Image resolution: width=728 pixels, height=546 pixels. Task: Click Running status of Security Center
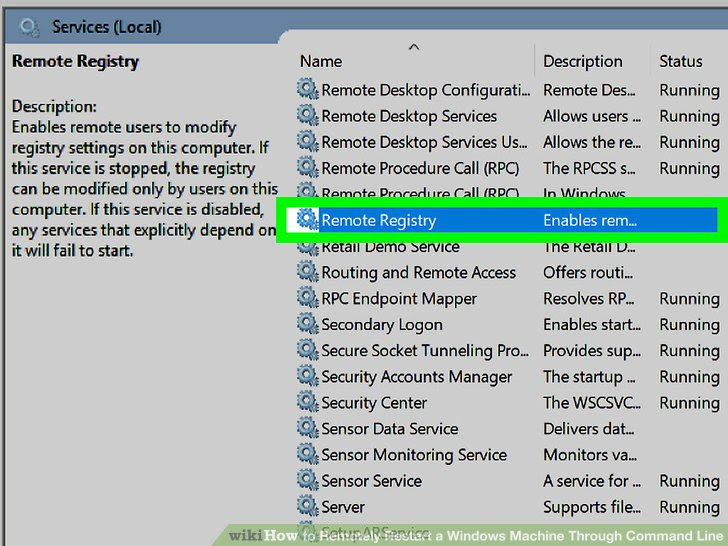coord(689,403)
